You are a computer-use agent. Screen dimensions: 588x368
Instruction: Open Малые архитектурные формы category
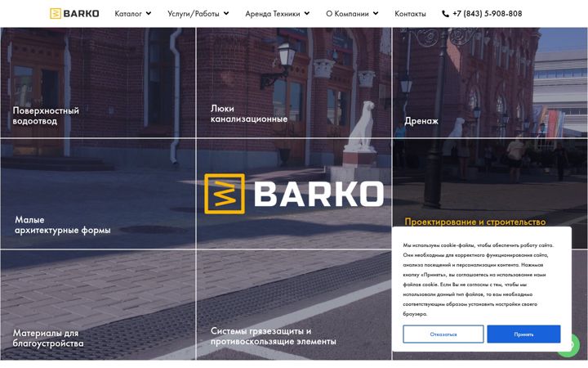coord(63,225)
